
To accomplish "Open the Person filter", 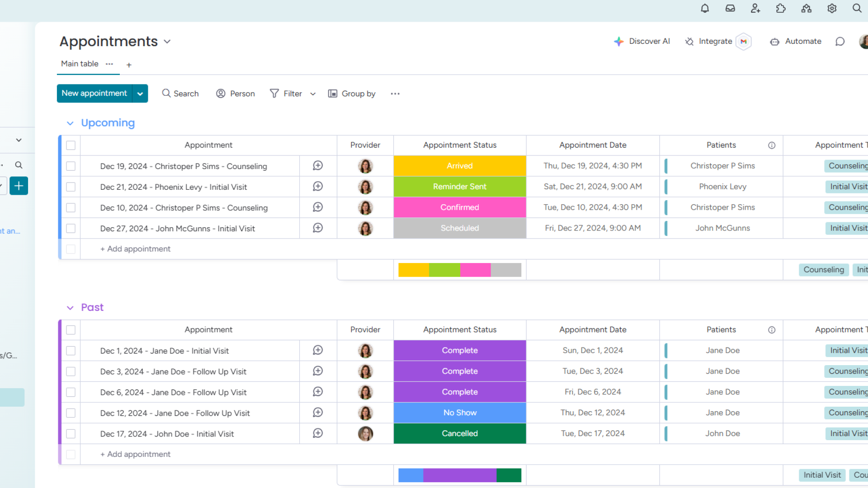I will 236,94.
